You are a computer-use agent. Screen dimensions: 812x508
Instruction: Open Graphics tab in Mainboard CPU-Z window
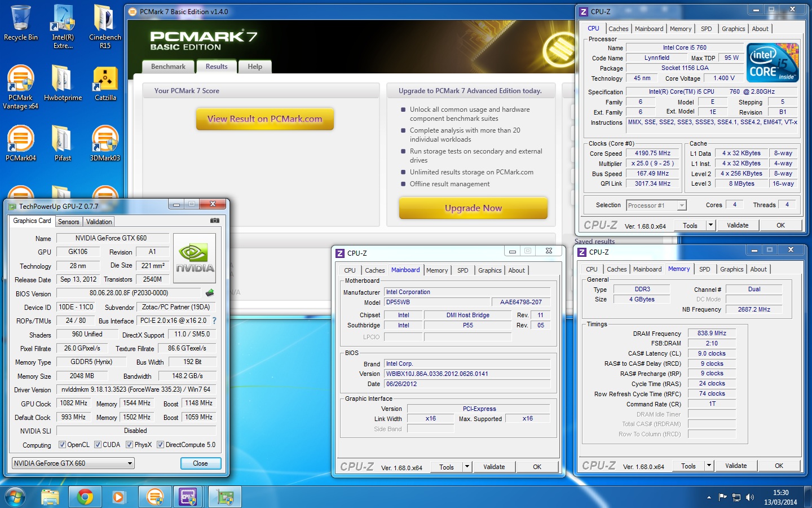pos(490,270)
